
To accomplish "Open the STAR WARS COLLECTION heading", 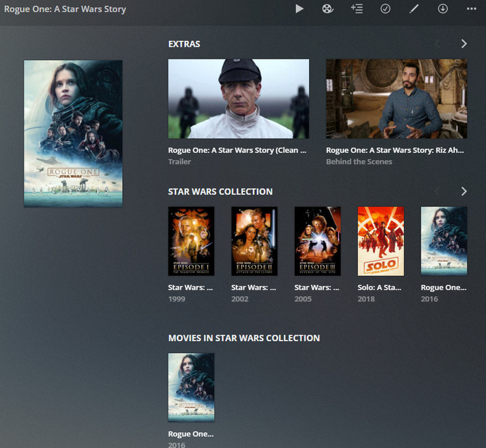I will click(x=221, y=191).
